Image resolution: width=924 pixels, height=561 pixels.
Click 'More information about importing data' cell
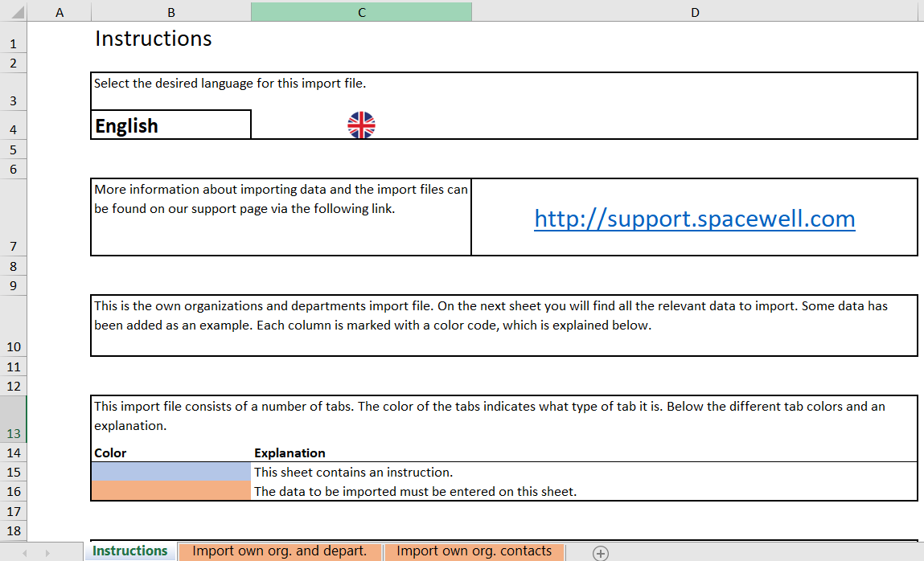coord(281,217)
